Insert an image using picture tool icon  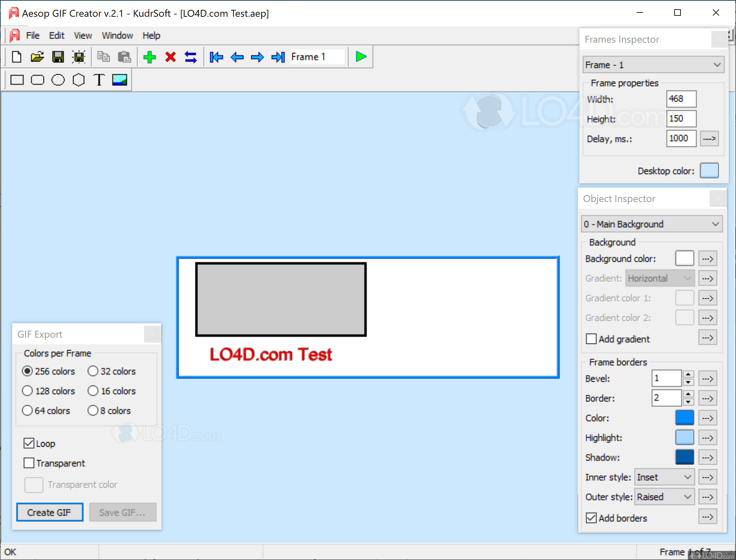(119, 80)
